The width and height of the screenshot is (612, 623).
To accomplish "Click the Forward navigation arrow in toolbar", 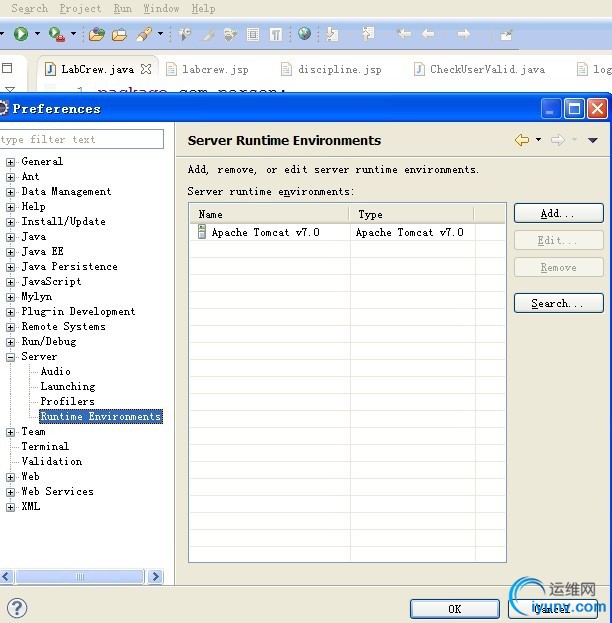I will click(x=463, y=34).
